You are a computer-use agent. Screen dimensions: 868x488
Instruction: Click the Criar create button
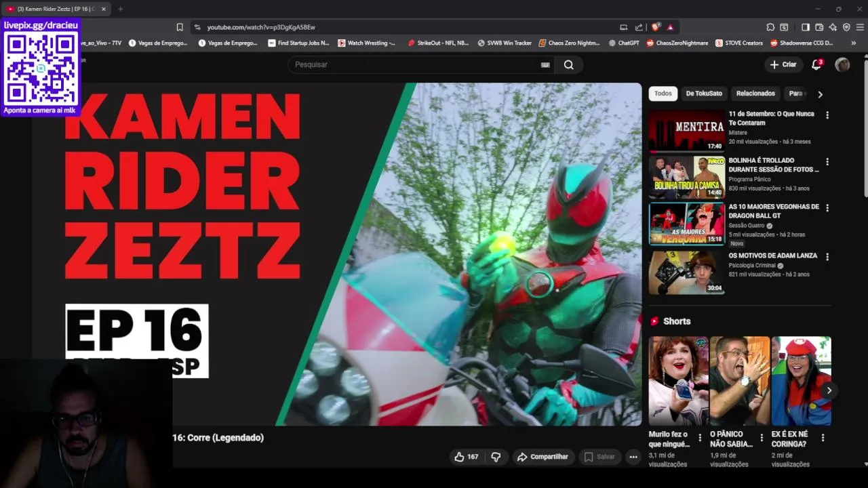point(783,64)
